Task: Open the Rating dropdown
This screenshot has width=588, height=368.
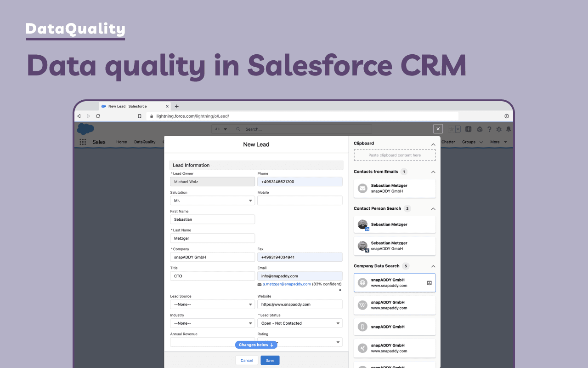Action: 300,342
